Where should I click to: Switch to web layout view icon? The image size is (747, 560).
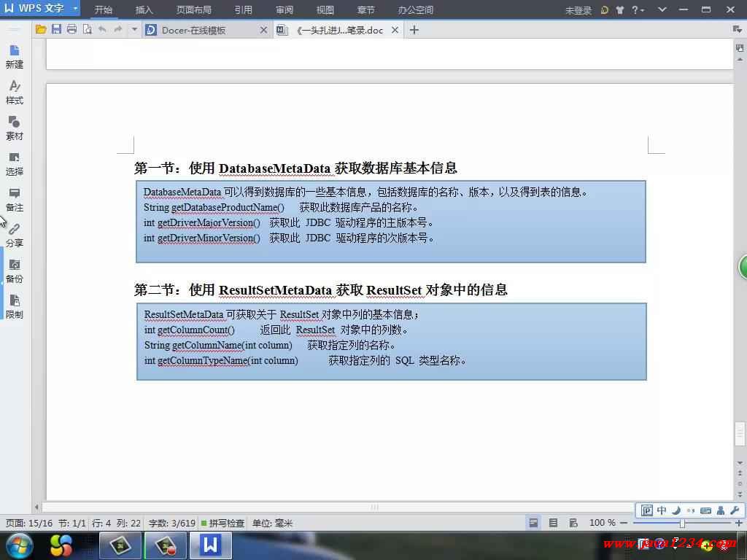pos(573,522)
